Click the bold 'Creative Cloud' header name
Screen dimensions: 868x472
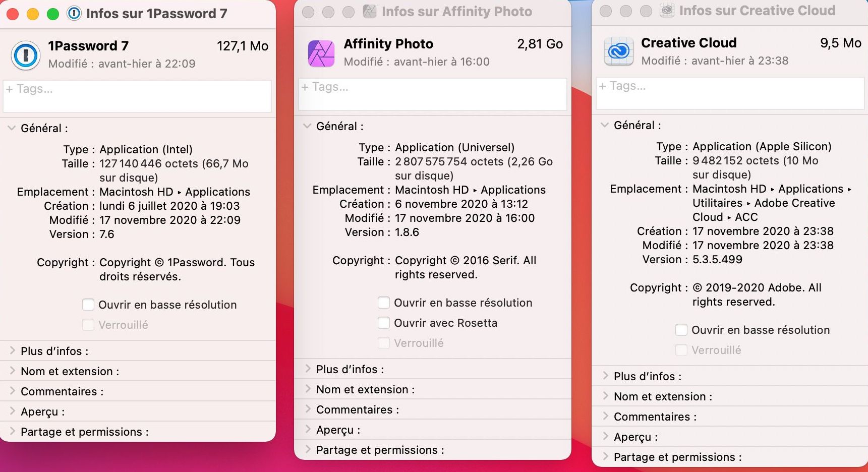point(689,43)
